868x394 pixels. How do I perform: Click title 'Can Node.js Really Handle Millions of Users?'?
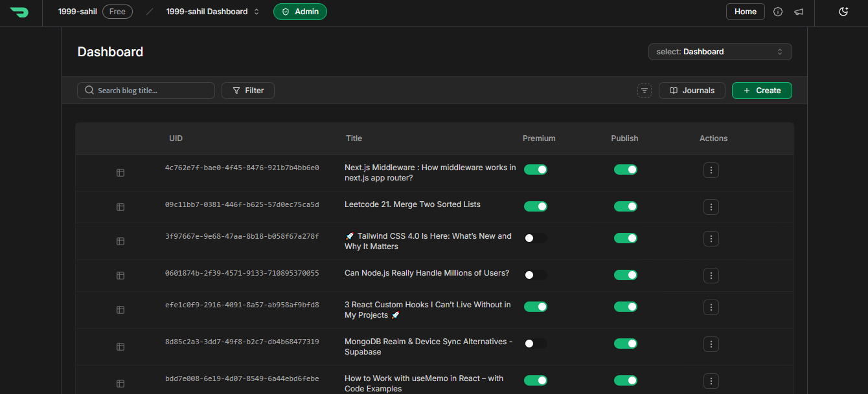(427, 273)
